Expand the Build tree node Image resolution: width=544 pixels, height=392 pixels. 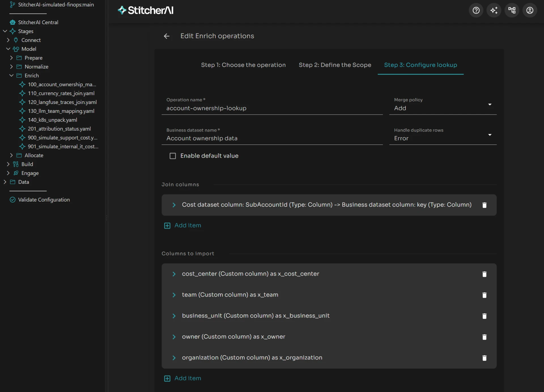8,164
